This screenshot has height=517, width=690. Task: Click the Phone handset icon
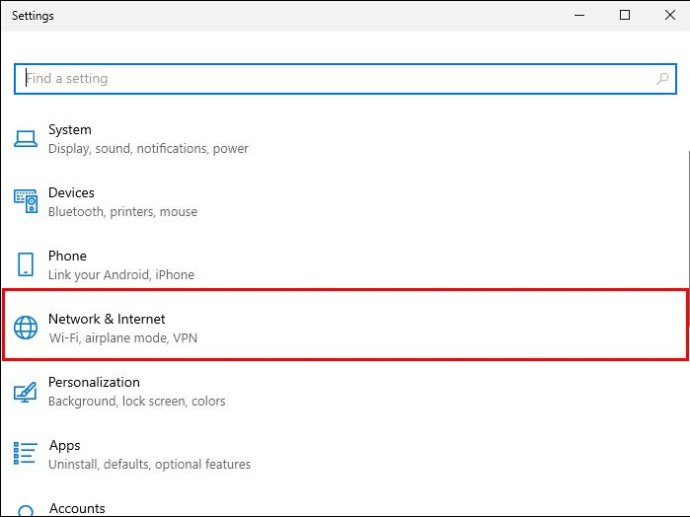(26, 265)
